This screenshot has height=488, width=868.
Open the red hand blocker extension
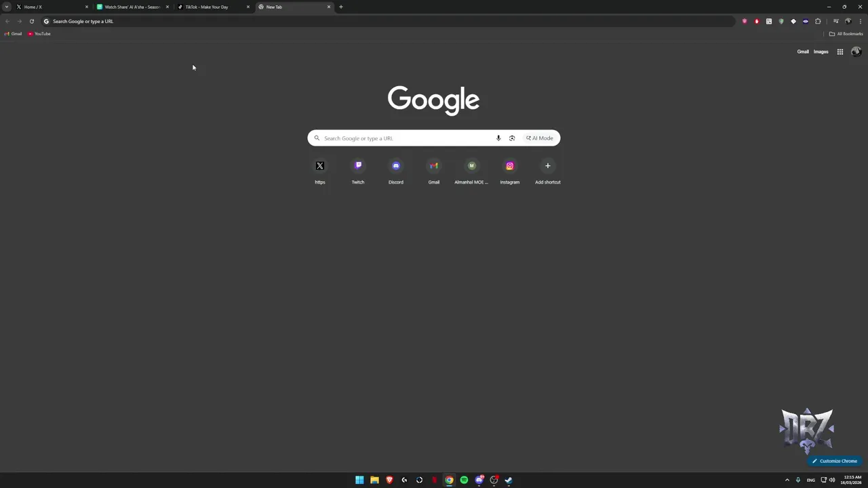tap(757, 21)
